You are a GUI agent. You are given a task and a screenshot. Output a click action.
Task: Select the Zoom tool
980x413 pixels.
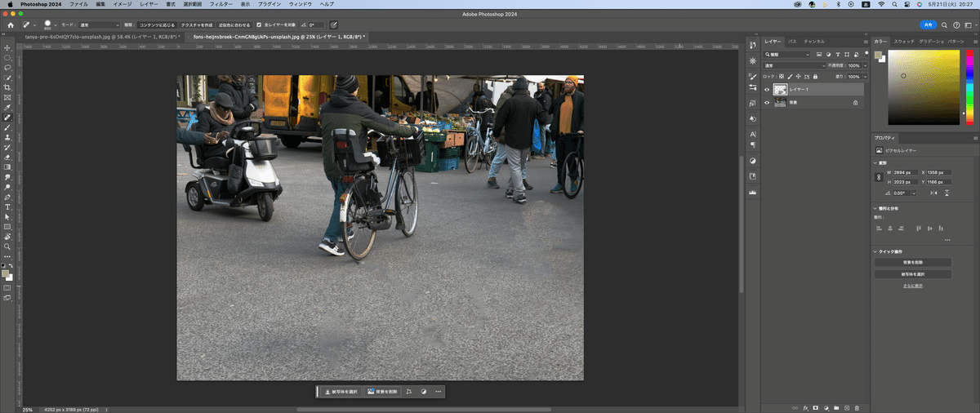pos(7,246)
